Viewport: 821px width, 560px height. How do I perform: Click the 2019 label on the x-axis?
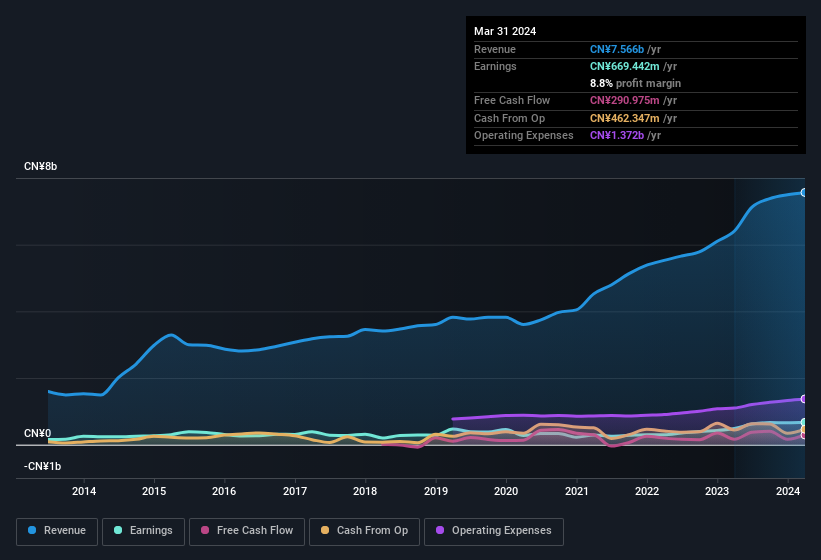click(436, 491)
